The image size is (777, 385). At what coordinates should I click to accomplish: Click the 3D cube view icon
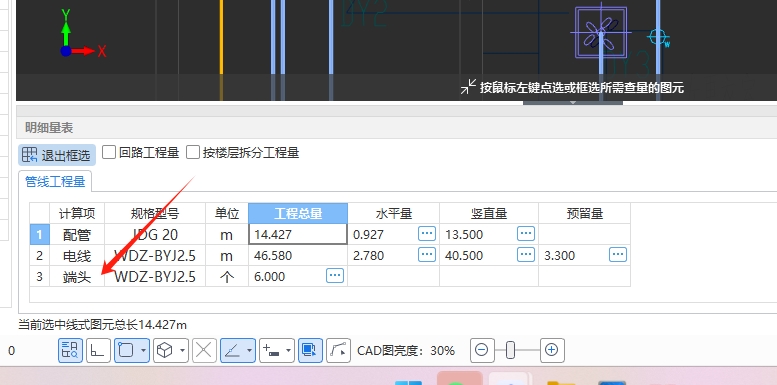[x=165, y=350]
